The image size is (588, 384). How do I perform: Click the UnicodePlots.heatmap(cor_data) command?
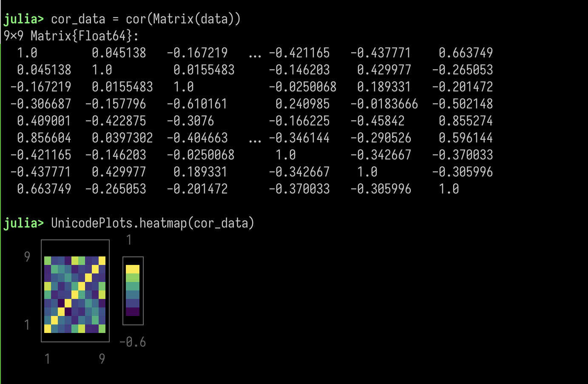pyautogui.click(x=152, y=223)
